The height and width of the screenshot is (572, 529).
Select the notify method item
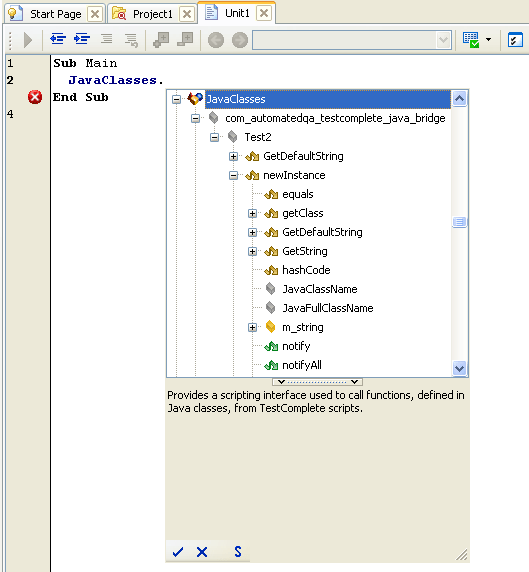pyautogui.click(x=296, y=346)
